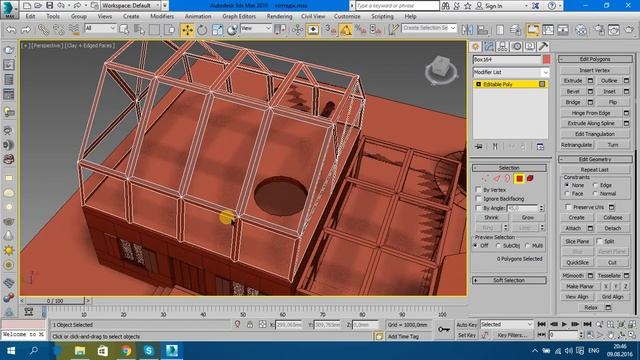Screen dimensions: 640x360
Task: Collapse the Edit Polygons rollout
Action: 595,59
